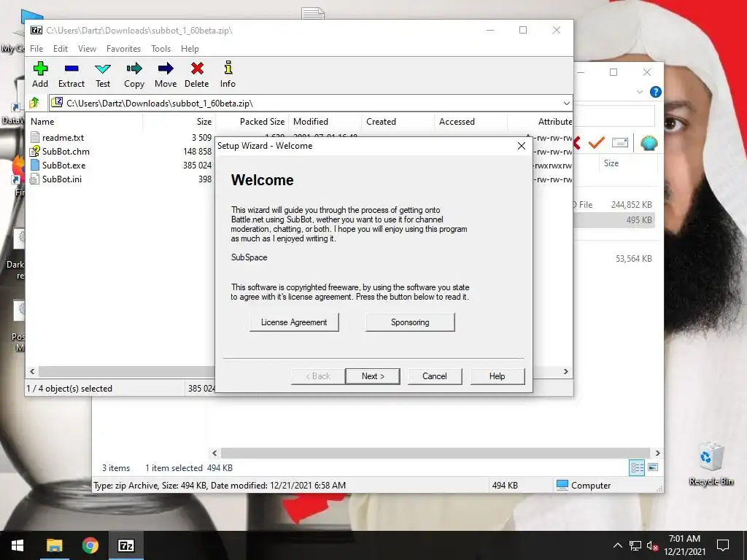Sort 7-Zip list by Size column

179,122
